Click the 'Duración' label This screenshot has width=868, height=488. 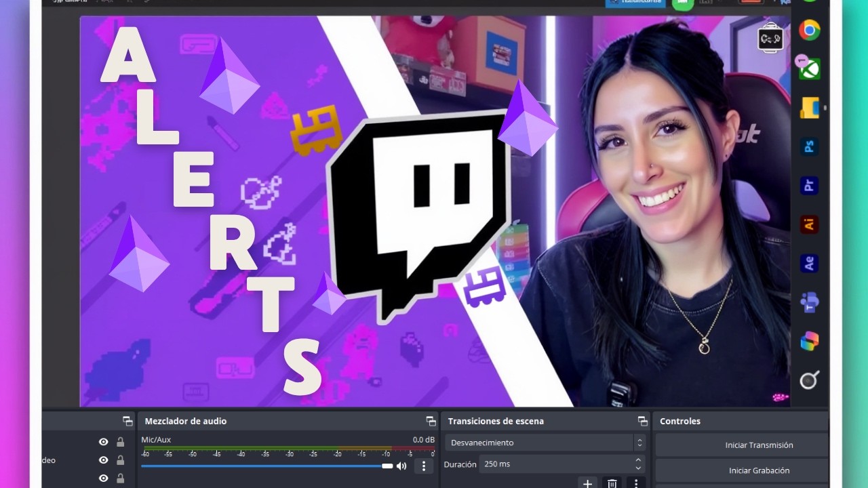tap(460, 464)
